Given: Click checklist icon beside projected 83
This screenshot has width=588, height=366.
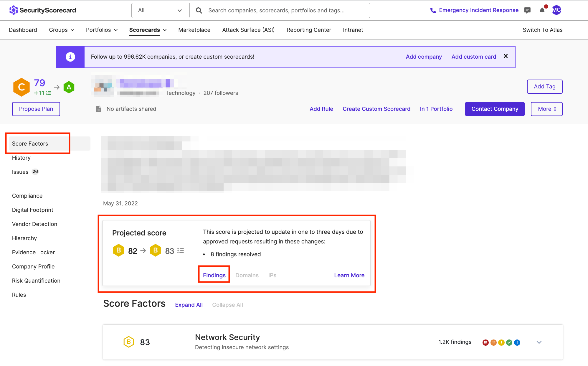Looking at the screenshot, I should tap(181, 251).
